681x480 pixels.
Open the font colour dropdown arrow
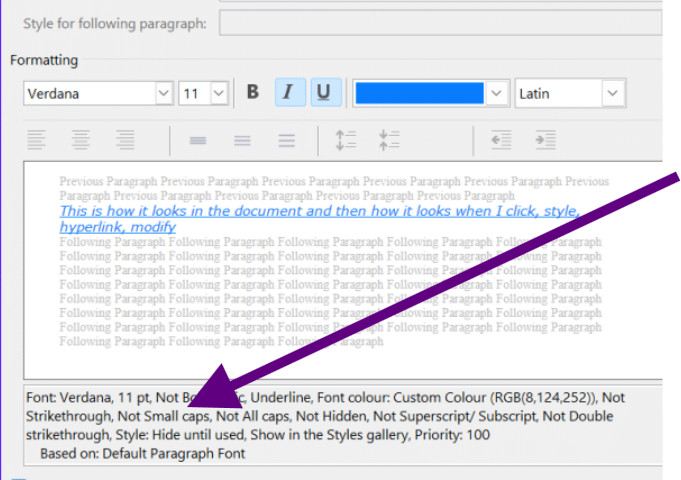tap(496, 93)
